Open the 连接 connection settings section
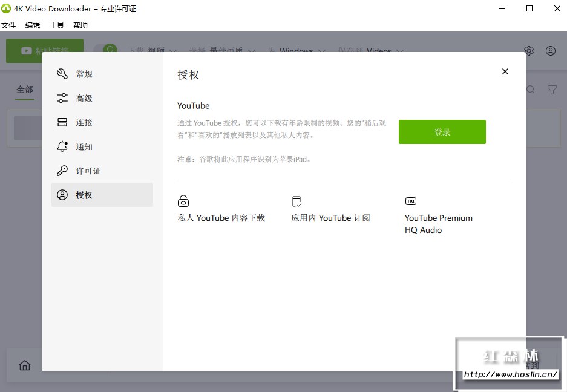This screenshot has height=392, width=567. click(102, 123)
